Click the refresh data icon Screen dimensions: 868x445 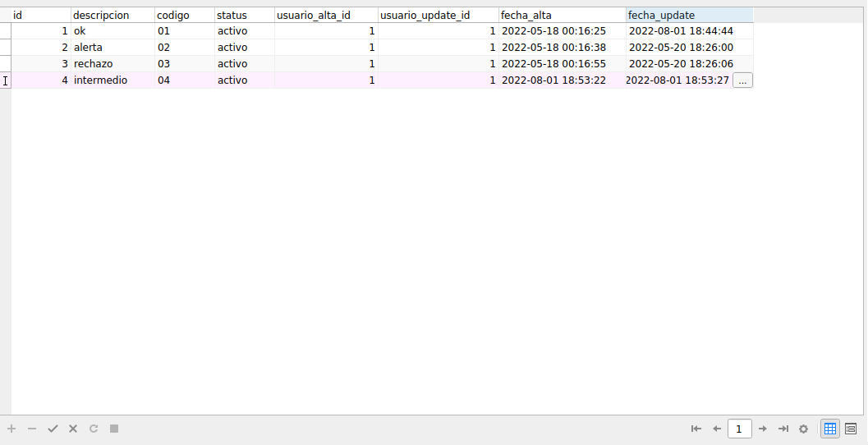point(94,429)
